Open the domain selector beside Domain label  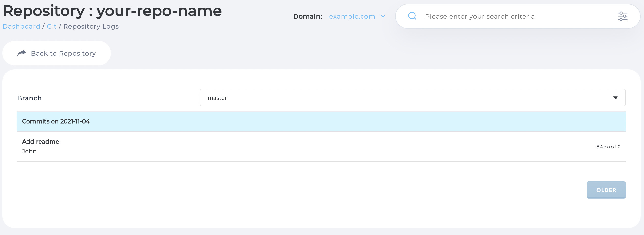[352, 16]
